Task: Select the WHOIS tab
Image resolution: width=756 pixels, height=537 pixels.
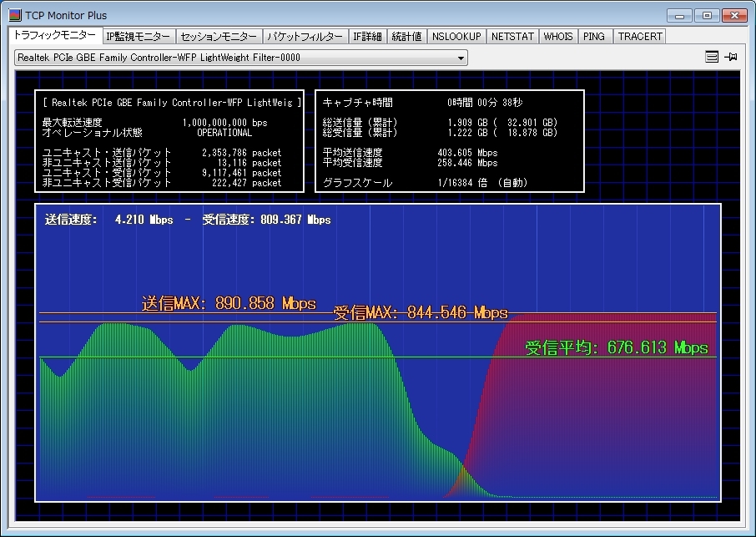Action: coord(558,37)
